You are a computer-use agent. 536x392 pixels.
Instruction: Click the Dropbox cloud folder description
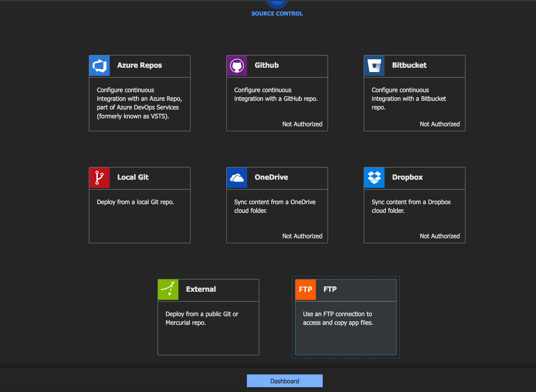411,206
